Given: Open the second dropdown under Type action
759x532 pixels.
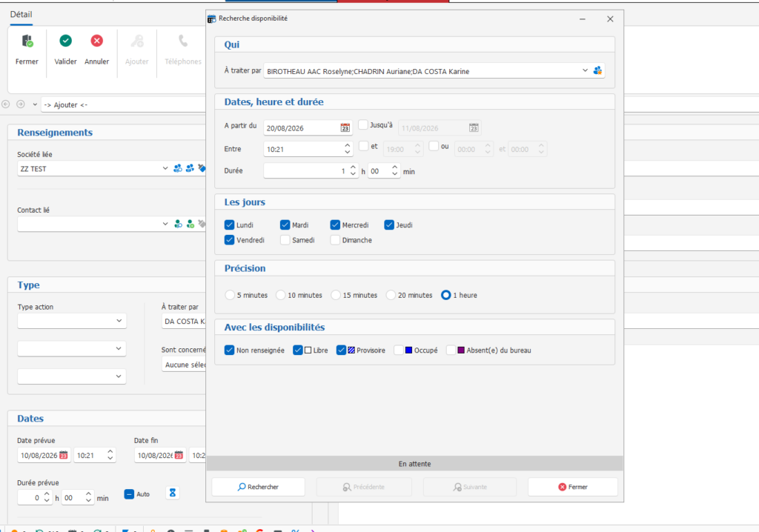Looking at the screenshot, I should (x=119, y=348).
